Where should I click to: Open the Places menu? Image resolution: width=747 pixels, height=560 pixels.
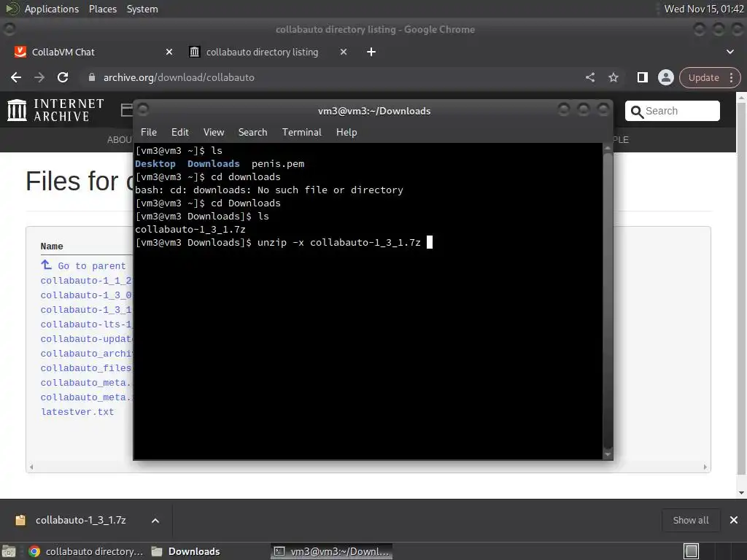(102, 9)
